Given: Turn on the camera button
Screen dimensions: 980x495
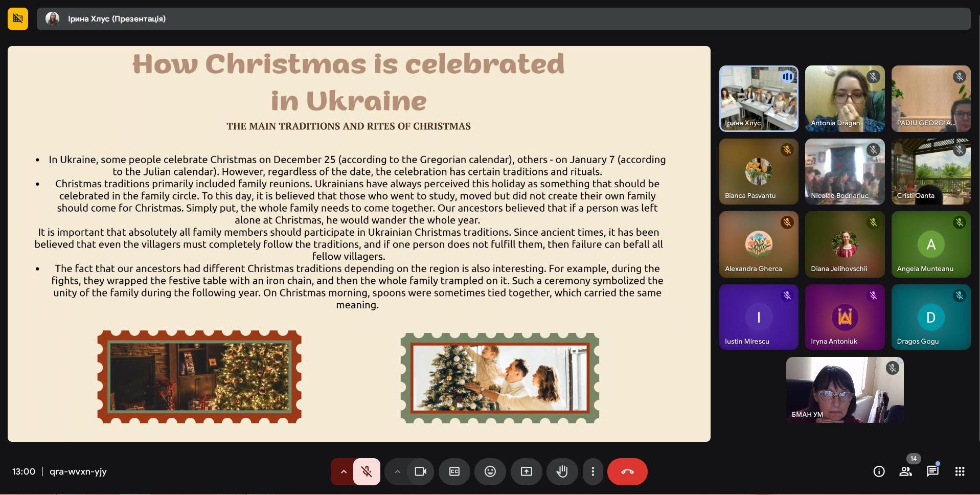Looking at the screenshot, I should click(421, 471).
